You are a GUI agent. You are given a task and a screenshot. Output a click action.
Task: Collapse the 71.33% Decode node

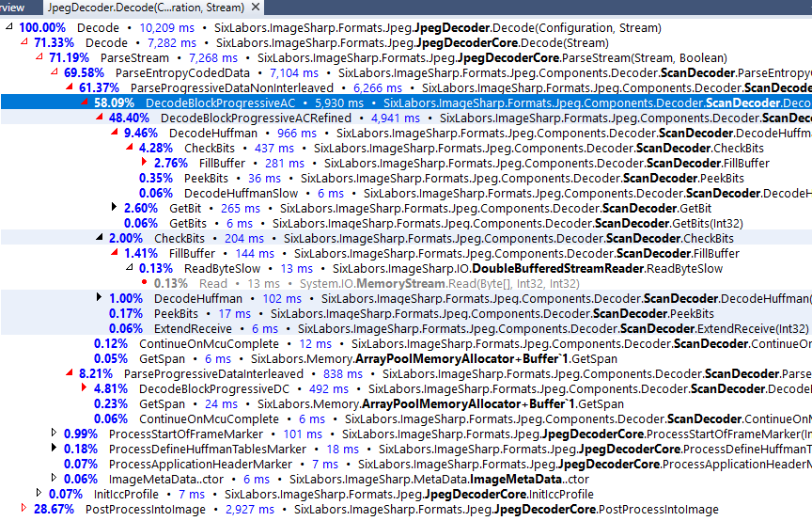click(x=23, y=41)
